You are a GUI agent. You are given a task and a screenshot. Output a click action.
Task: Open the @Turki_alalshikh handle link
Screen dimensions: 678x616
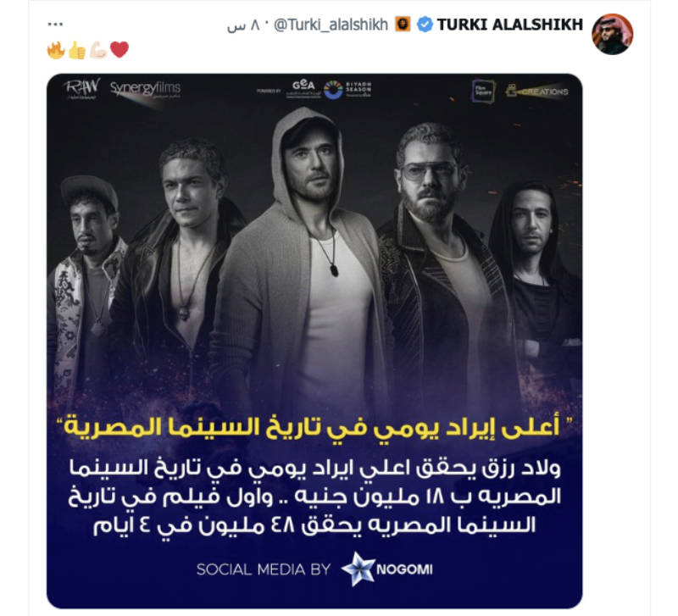tap(331, 25)
